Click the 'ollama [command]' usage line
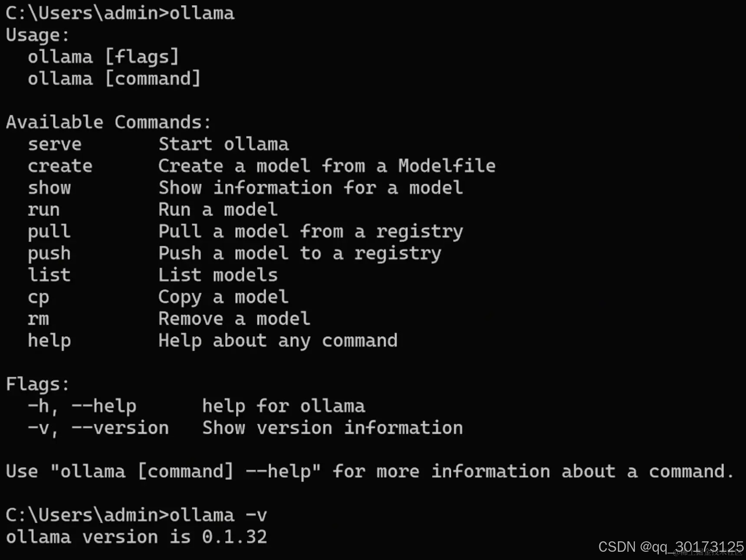This screenshot has height=560, width=746. pyautogui.click(x=114, y=79)
